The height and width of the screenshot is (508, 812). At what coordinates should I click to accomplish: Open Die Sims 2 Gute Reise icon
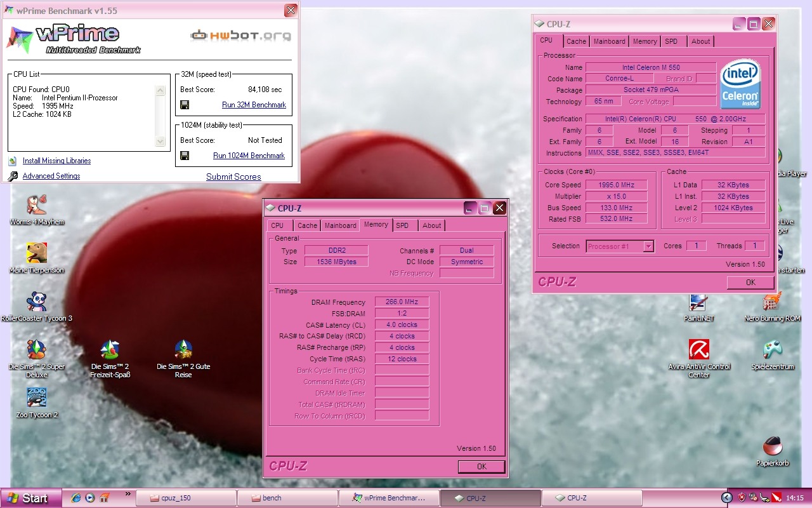click(183, 349)
